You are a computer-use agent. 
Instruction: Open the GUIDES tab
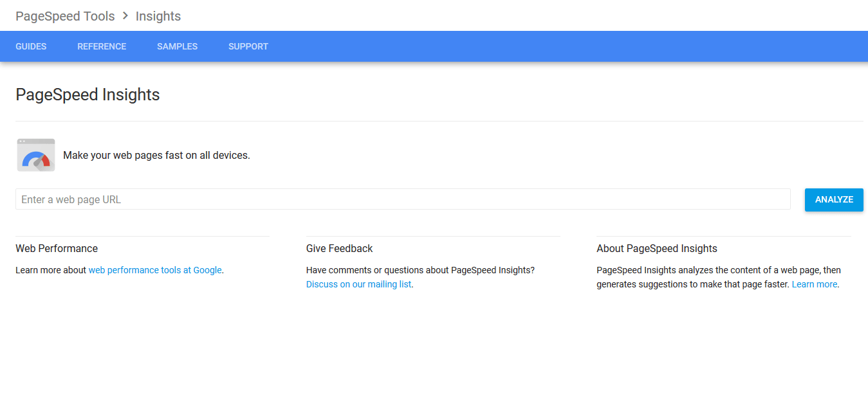[31, 46]
